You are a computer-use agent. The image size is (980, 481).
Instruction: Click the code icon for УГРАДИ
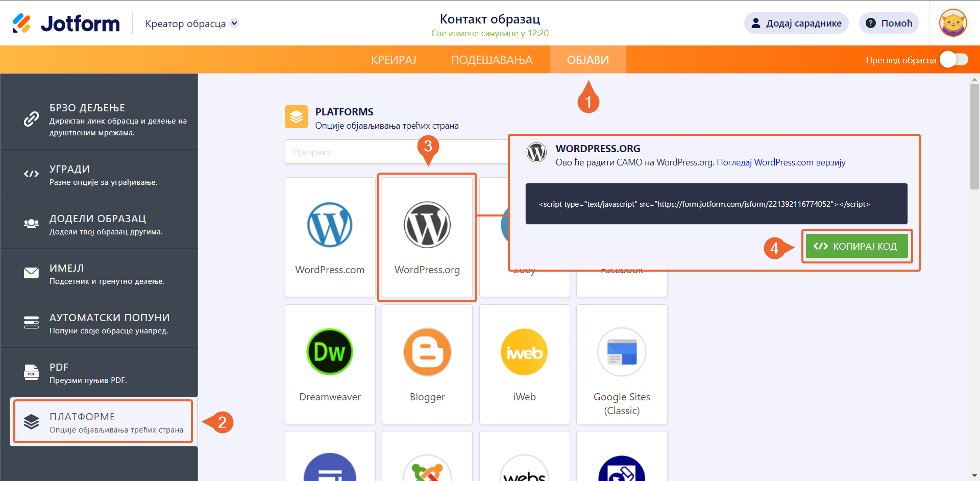[x=31, y=174]
